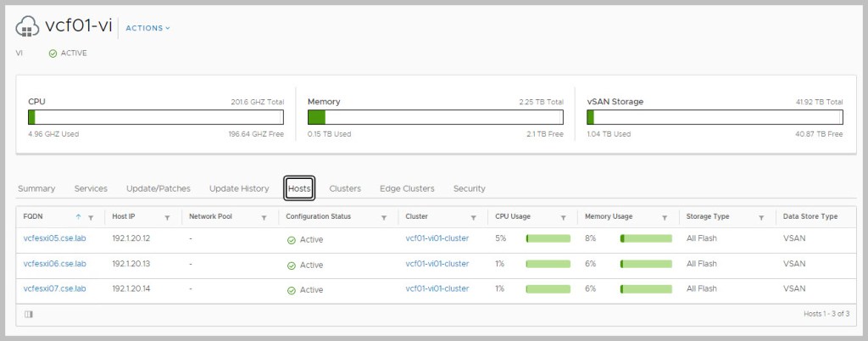
Task: Open the Storage Type column filter
Action: (x=761, y=217)
